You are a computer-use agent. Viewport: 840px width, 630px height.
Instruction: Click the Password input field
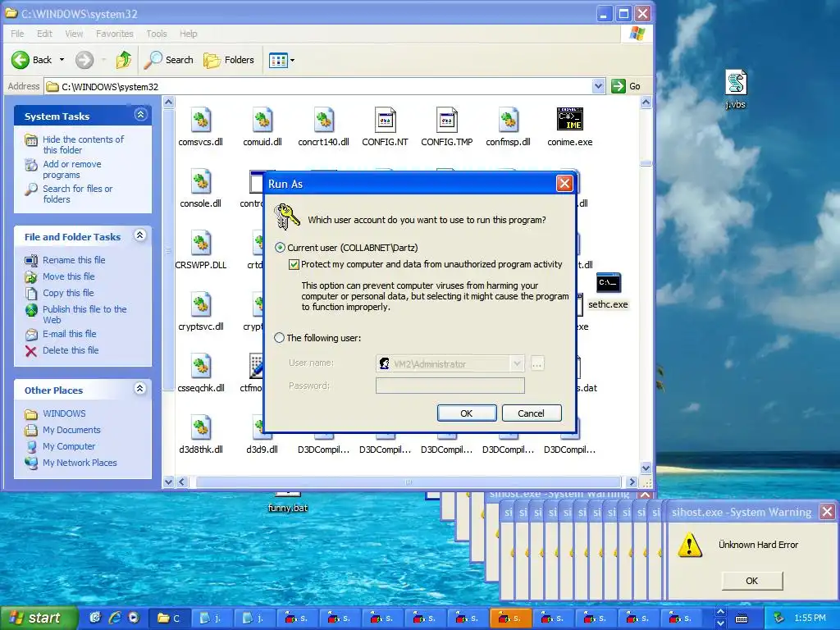click(x=450, y=386)
